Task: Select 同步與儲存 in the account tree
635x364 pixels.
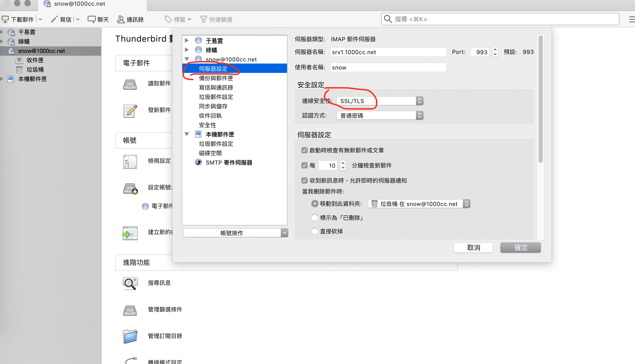Action: point(213,106)
